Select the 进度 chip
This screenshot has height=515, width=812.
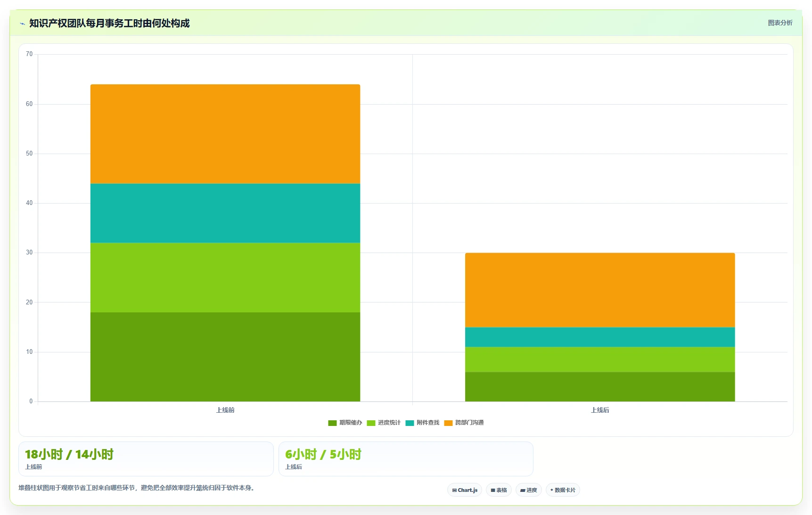(x=529, y=490)
